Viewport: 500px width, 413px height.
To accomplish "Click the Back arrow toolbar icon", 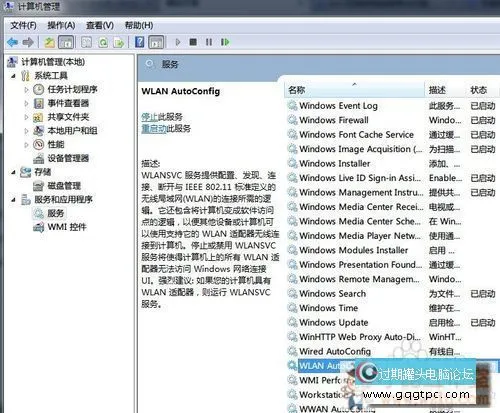I will pos(12,42).
